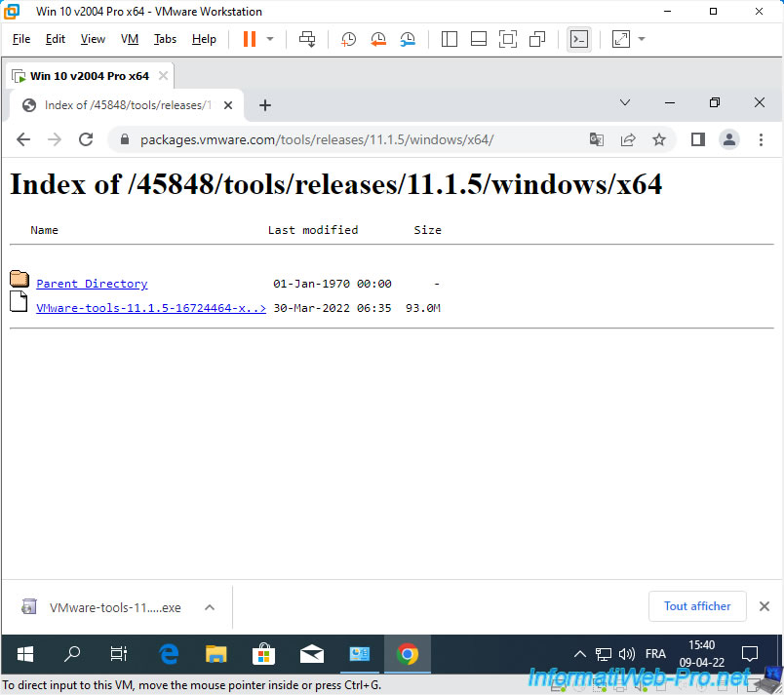
Task: Switch to Chrome on the taskbar
Action: [x=407, y=653]
